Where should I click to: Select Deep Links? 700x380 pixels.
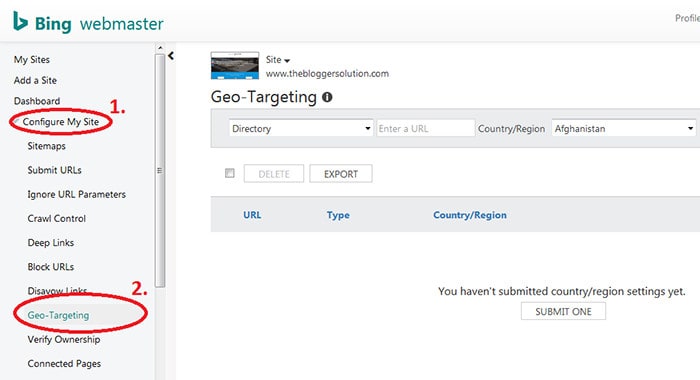(x=50, y=242)
